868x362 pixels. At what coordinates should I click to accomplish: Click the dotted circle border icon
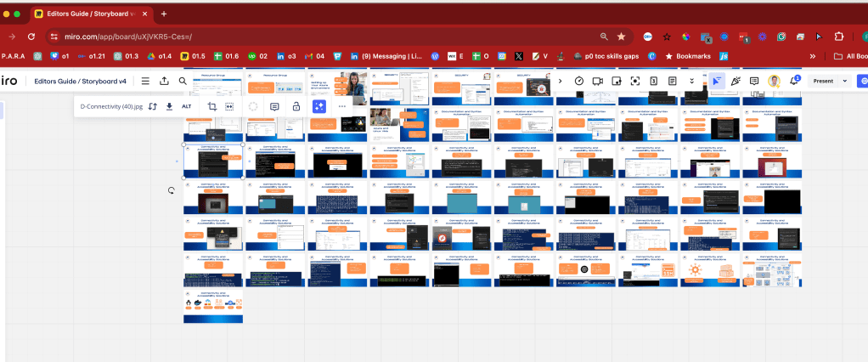click(253, 107)
